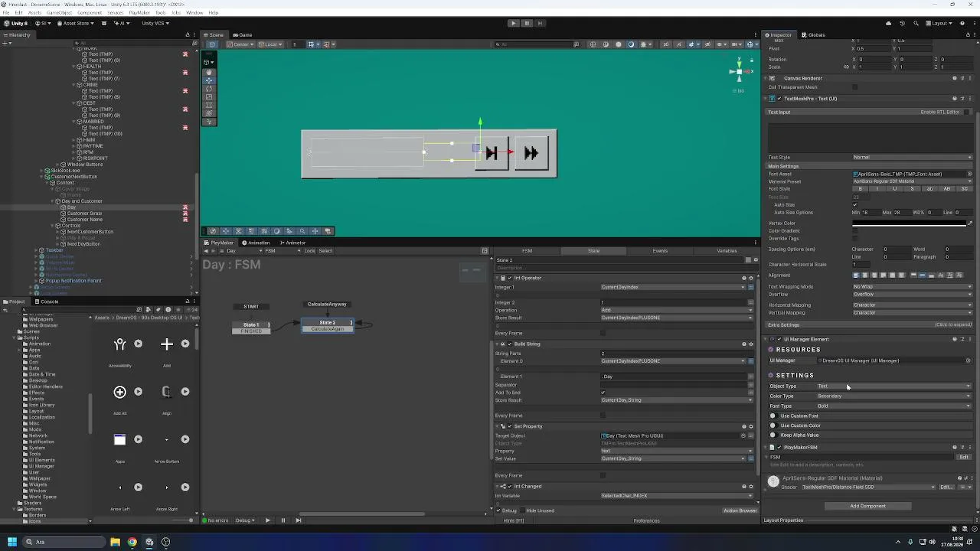
Task: Select the Add plus icon asset
Action: point(167,344)
